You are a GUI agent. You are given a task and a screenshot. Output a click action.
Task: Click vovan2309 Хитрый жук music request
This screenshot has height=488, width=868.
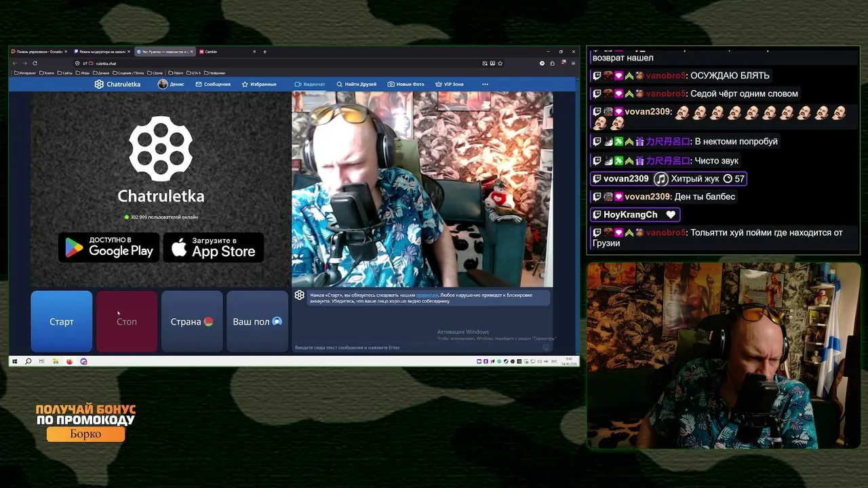668,179
